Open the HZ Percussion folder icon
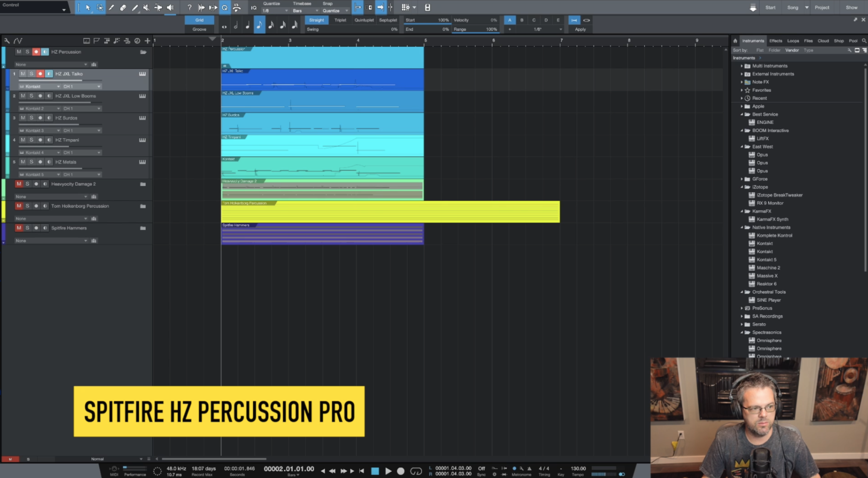The width and height of the screenshot is (868, 478). coord(143,52)
